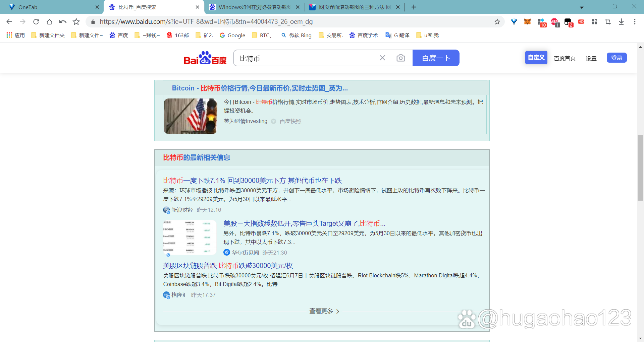Image resolution: width=644 pixels, height=342 pixels.
Task: Open the 163邮 bookmark
Action: pyautogui.click(x=178, y=35)
